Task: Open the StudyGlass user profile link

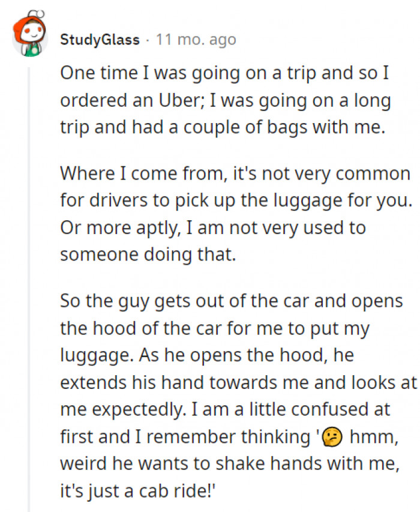Action: coord(100,40)
